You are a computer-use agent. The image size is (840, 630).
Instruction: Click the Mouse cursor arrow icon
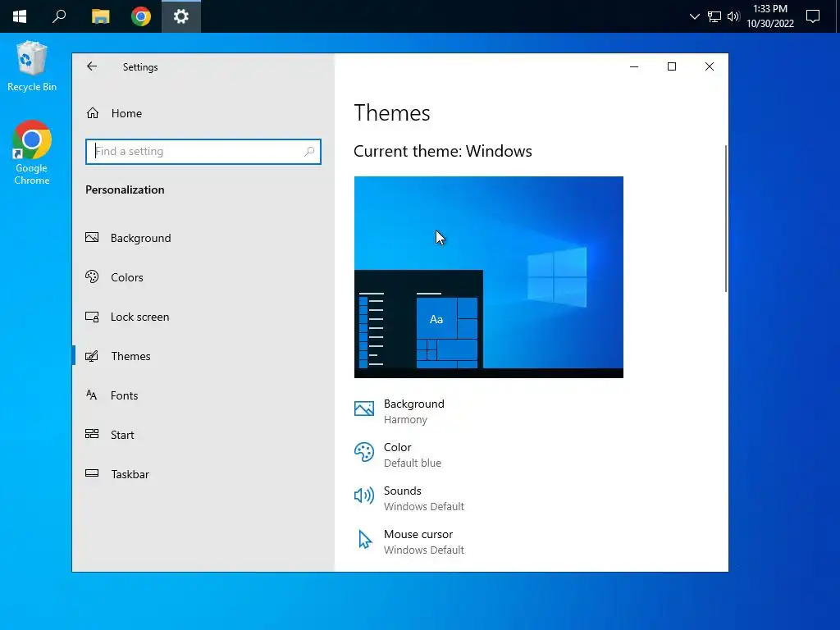(365, 540)
